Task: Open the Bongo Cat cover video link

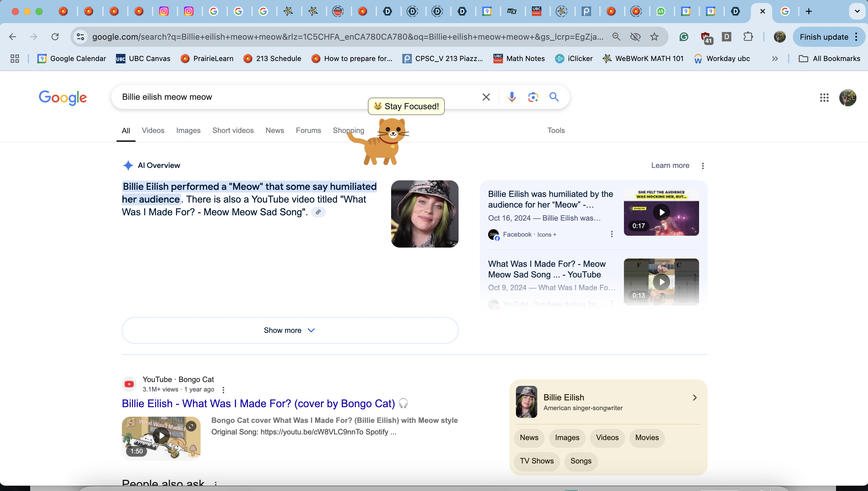Action: tap(258, 403)
